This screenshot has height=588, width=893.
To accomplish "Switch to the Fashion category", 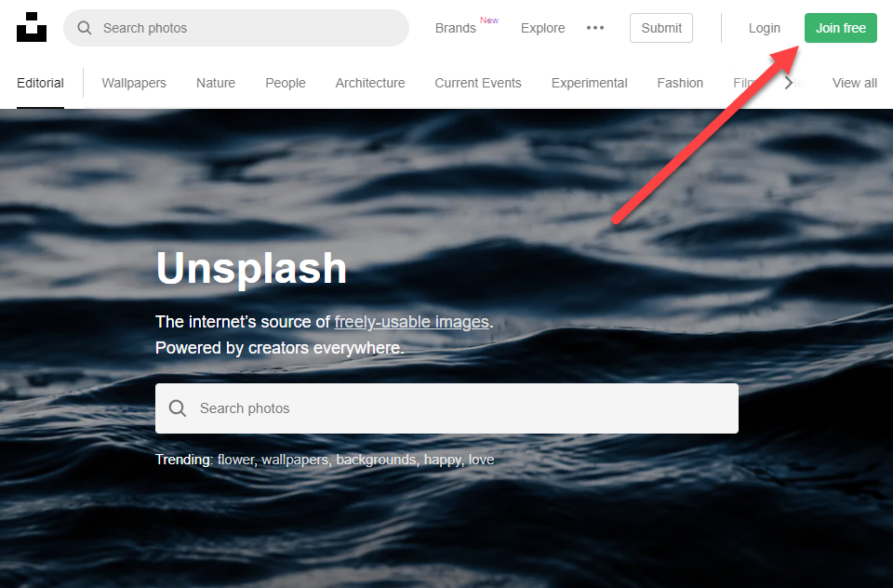I will [680, 83].
